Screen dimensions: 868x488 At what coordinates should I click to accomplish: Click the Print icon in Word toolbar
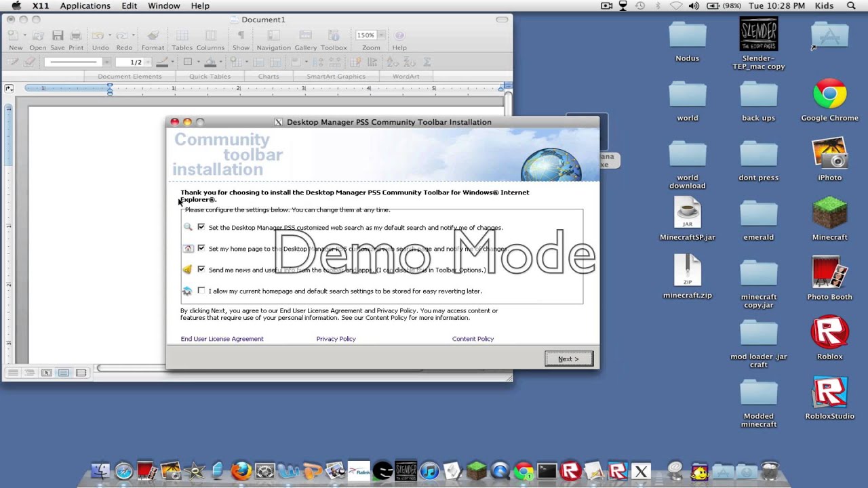coord(76,35)
